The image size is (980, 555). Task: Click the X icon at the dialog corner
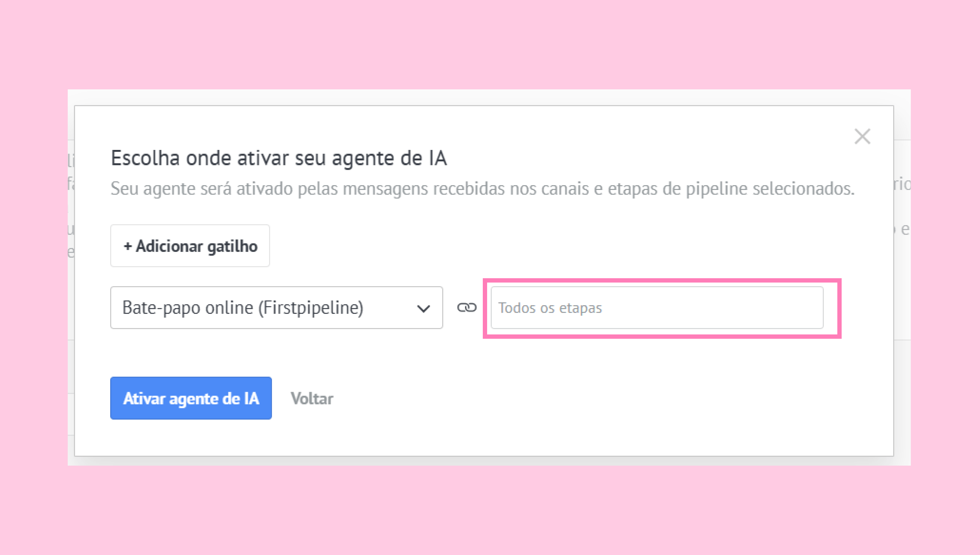pos(862,137)
